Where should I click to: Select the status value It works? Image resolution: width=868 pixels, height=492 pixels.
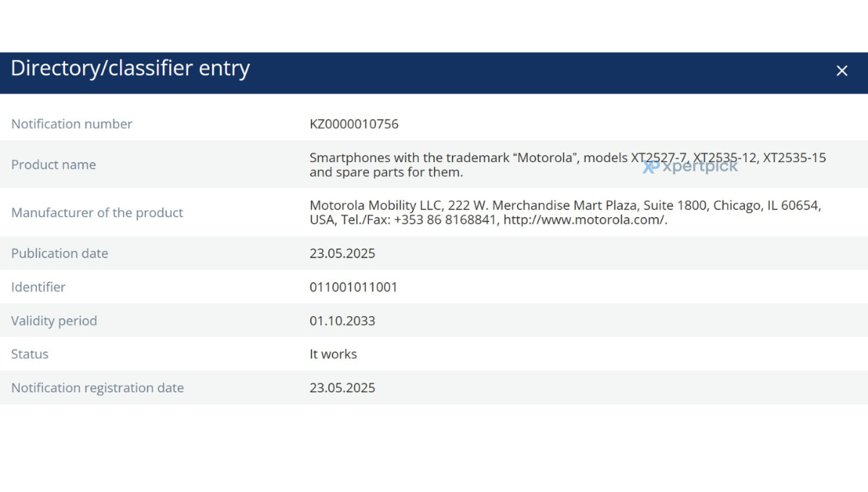(333, 354)
